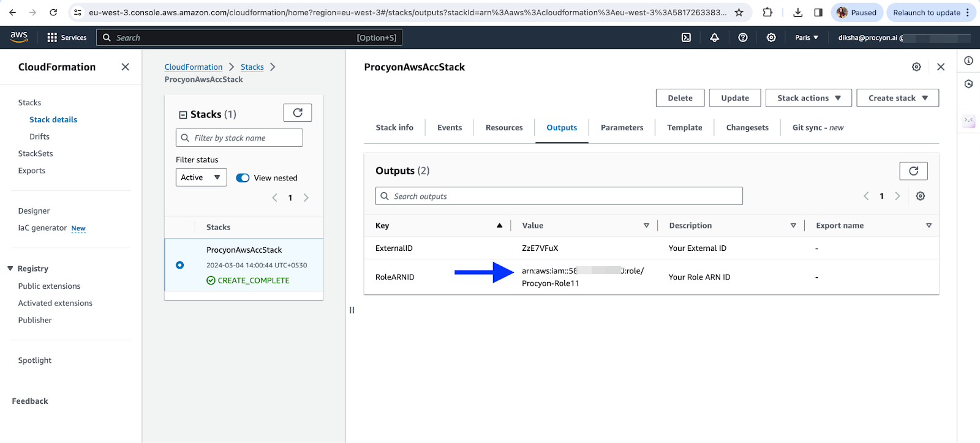980x443 pixels.
Task: Open the Services grid menu
Action: click(x=52, y=37)
